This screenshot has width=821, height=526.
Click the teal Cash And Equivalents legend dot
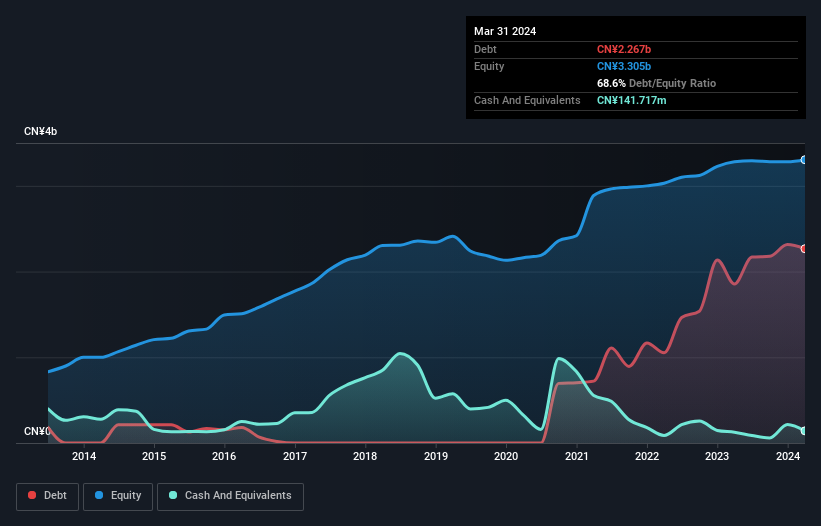[173, 495]
